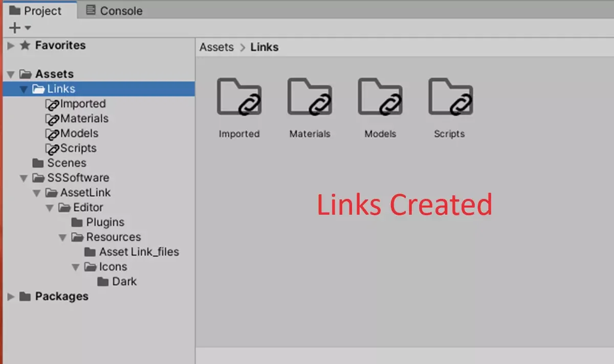614x364 pixels.
Task: Select the Models row in tree
Action: tap(99, 133)
